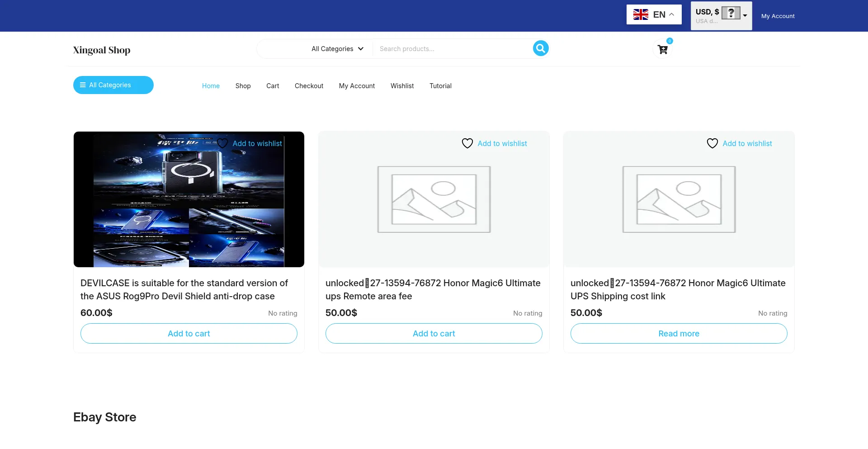Open the Tutorial menu item

click(x=440, y=86)
